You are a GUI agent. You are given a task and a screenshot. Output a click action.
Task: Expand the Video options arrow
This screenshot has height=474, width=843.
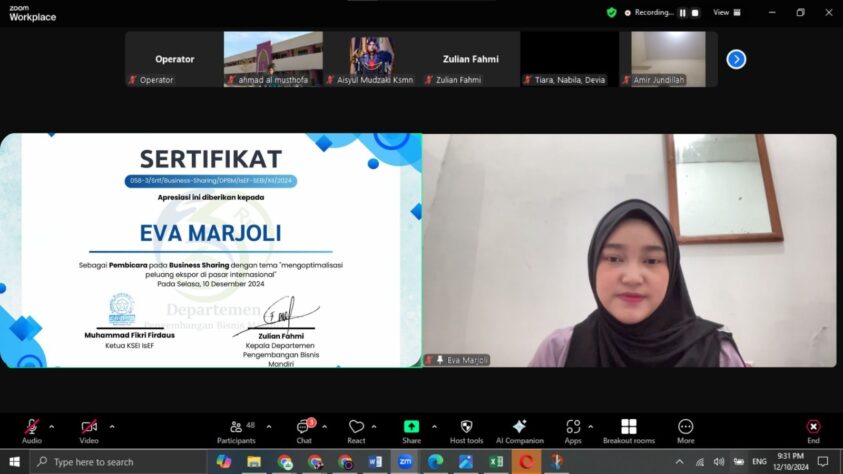(111, 426)
